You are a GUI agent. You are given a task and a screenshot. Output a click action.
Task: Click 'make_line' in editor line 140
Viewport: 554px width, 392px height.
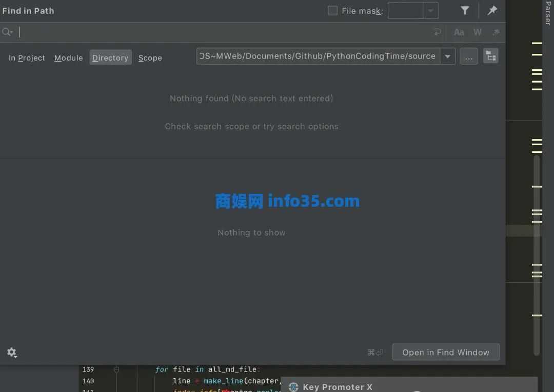click(x=223, y=381)
